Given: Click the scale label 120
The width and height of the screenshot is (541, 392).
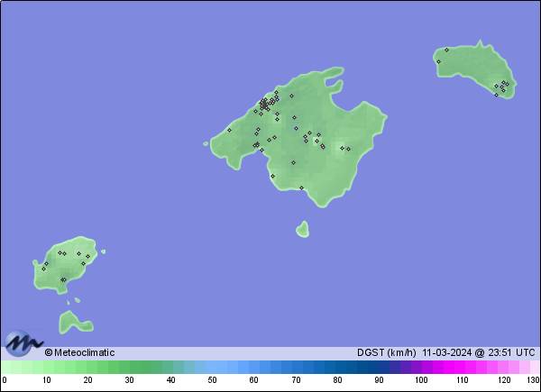Looking at the screenshot, I should click(504, 380).
